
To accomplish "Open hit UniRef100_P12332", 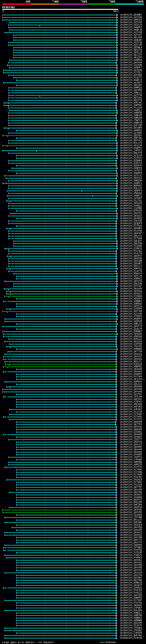I will [131, 201].
